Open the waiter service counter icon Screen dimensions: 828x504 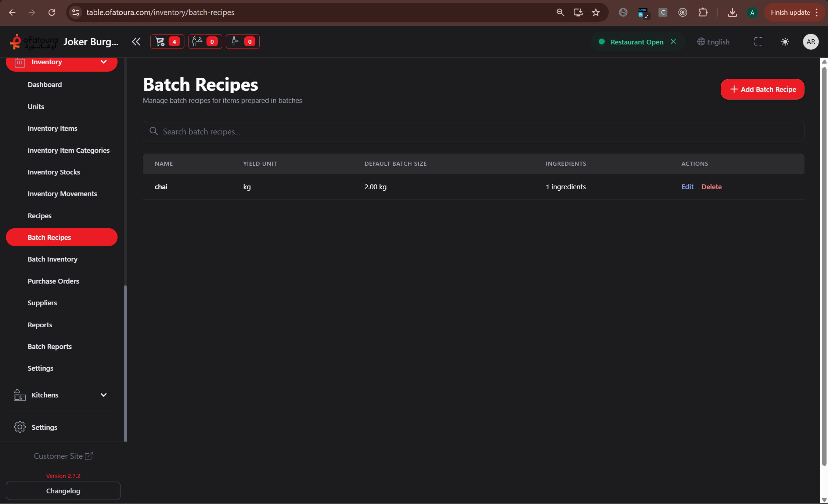242,42
